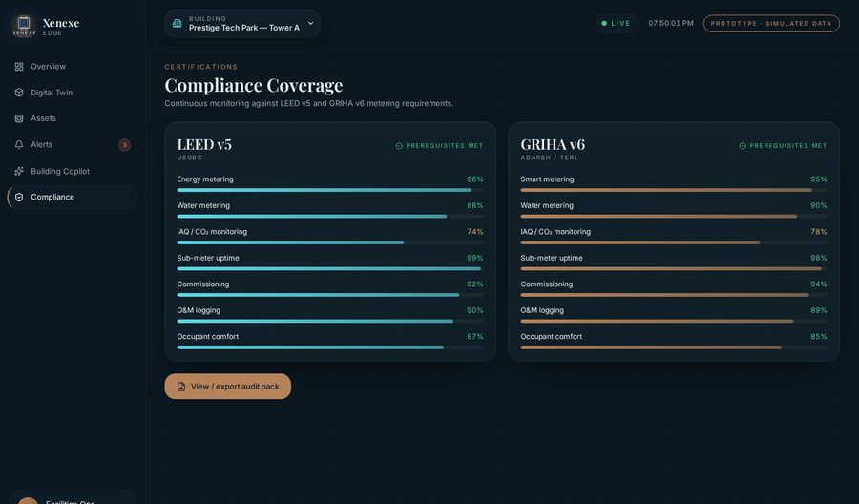Click the GRIHA IAQ / CO₂ monitoring label

(555, 232)
